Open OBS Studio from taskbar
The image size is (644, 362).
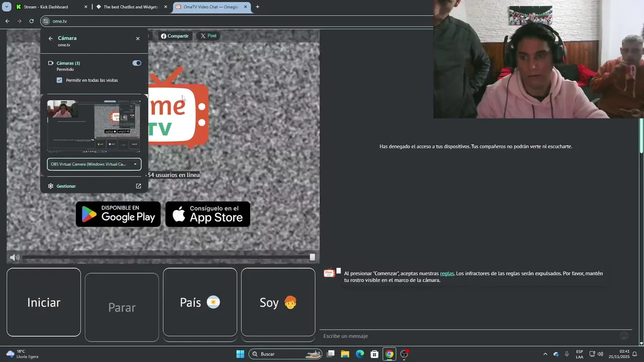click(x=404, y=354)
